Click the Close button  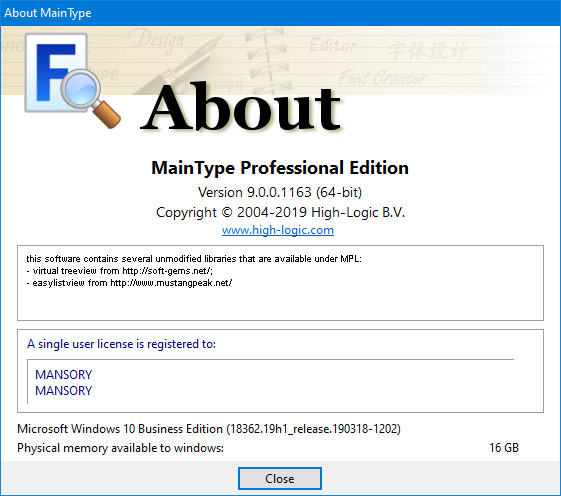(280, 478)
